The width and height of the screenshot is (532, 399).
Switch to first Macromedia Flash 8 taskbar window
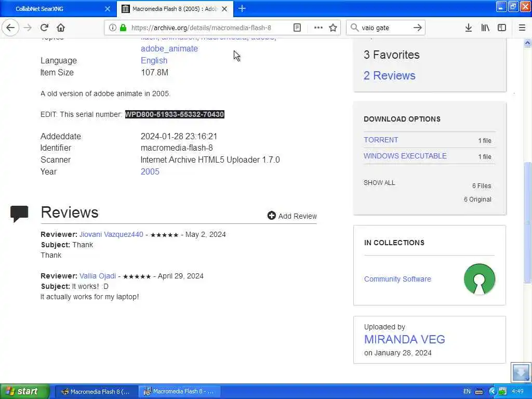[96, 392]
